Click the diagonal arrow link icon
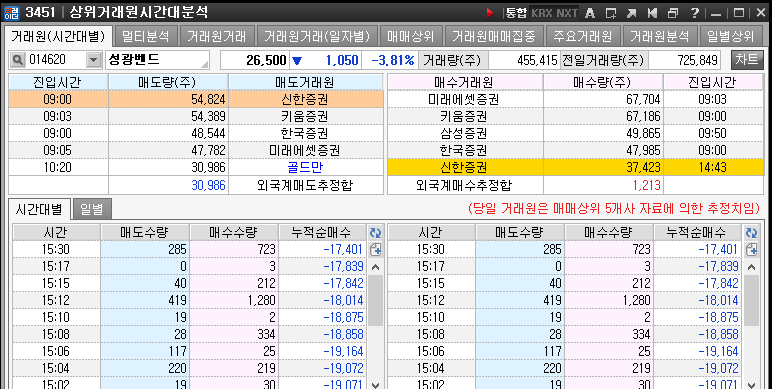 pos(631,13)
